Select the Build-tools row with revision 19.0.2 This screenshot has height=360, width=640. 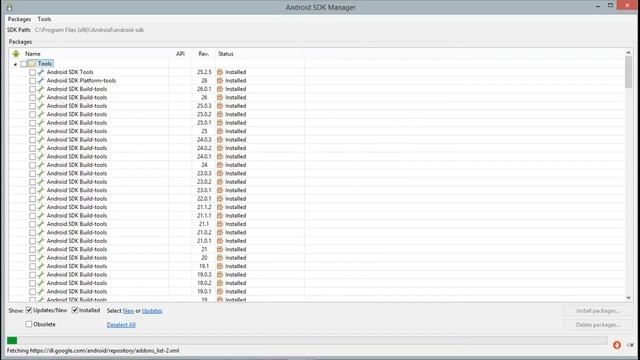coord(77,283)
